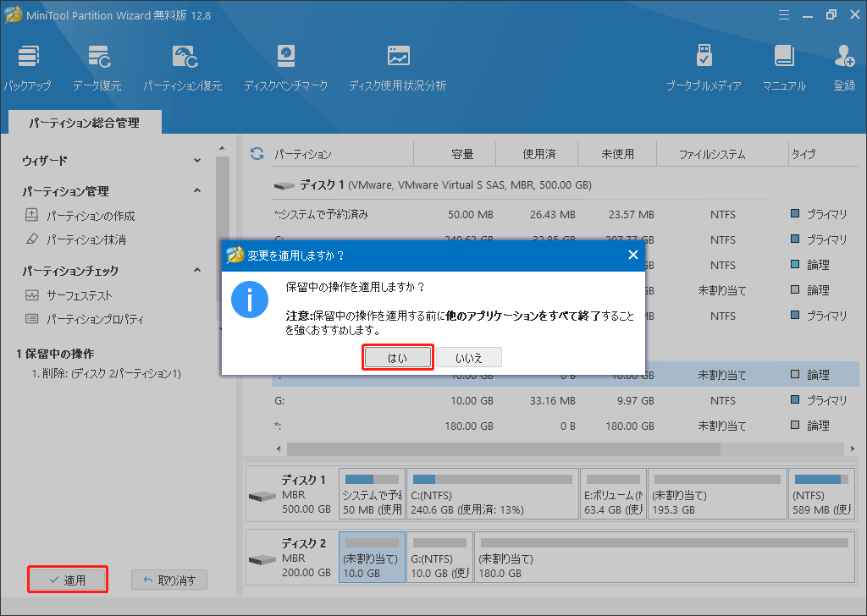Click the Disk 1 drive icon in disk map
The width and height of the screenshot is (867, 616).
pyautogui.click(x=262, y=496)
